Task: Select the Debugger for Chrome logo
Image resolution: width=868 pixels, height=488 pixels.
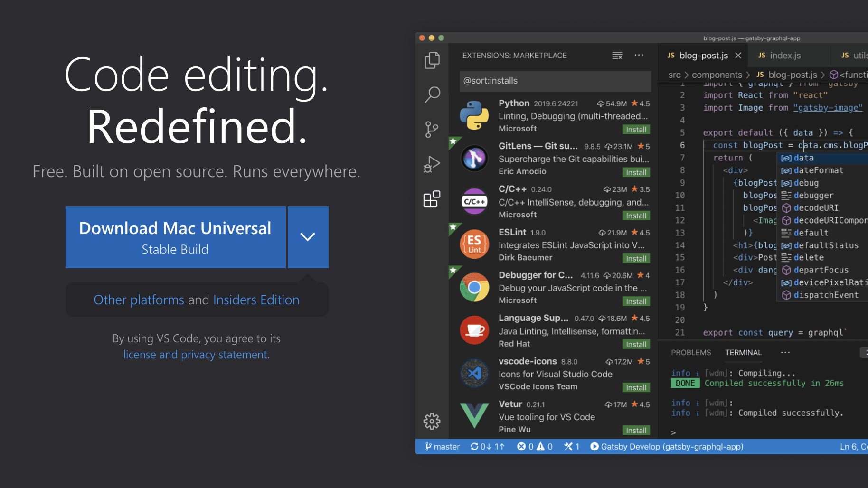Action: click(x=474, y=287)
